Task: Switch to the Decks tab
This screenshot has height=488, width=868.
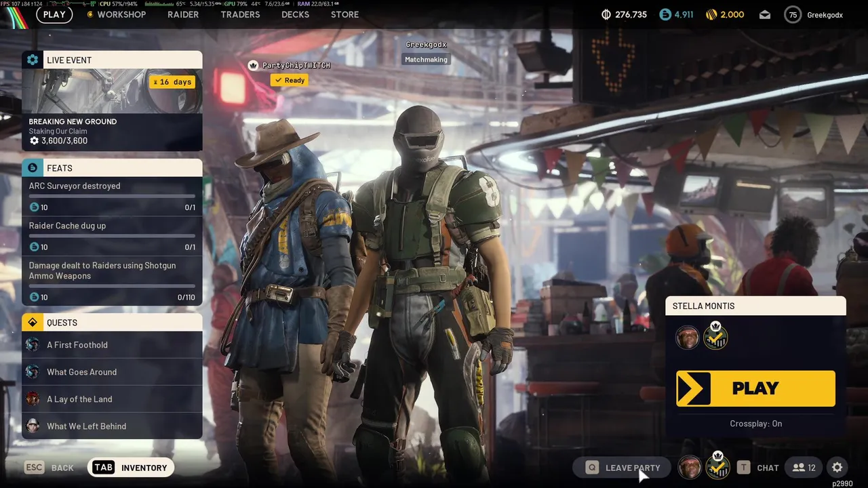Action: point(295,14)
